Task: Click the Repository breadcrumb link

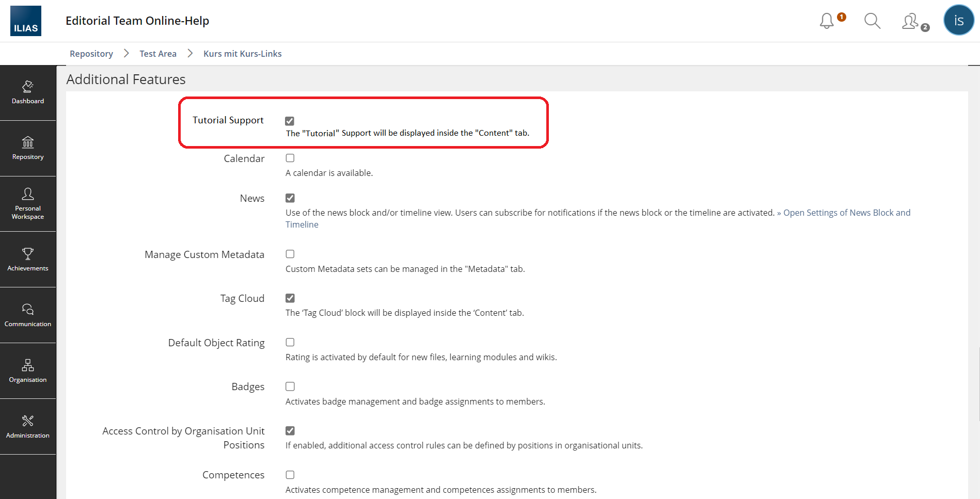Action: pyautogui.click(x=91, y=54)
